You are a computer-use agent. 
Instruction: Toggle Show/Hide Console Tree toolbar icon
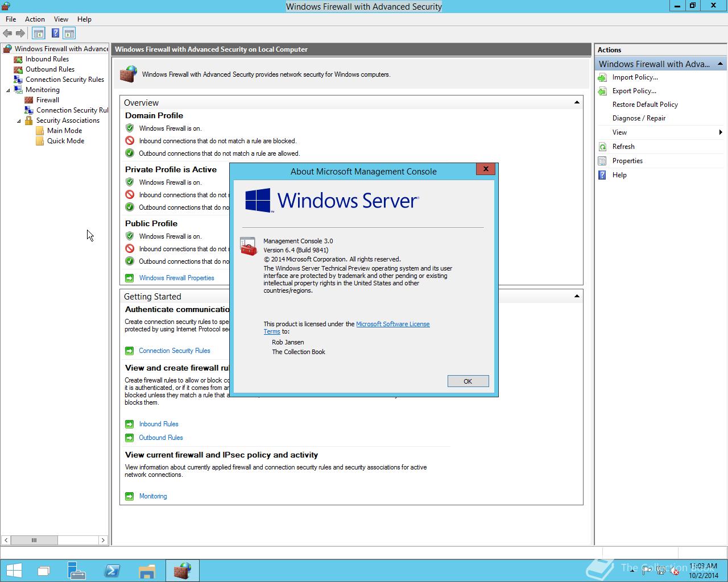(39, 34)
